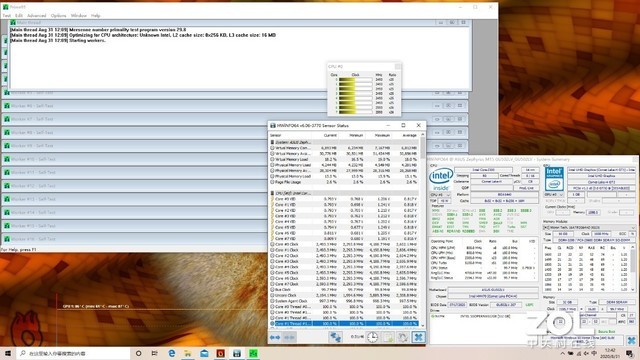
Task: Minimize the Worker #7 child window
Action: click(x=437, y=119)
